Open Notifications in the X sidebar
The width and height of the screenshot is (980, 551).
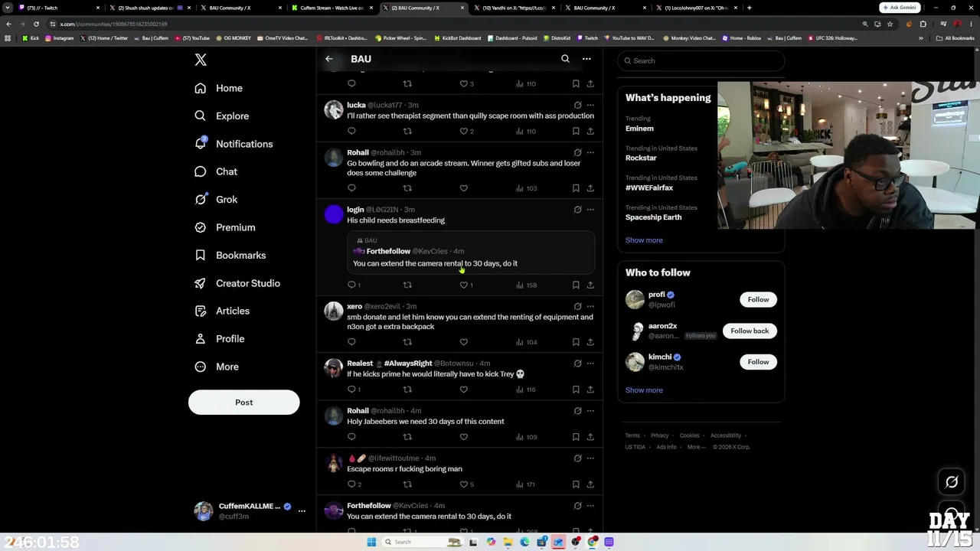pyautogui.click(x=234, y=144)
